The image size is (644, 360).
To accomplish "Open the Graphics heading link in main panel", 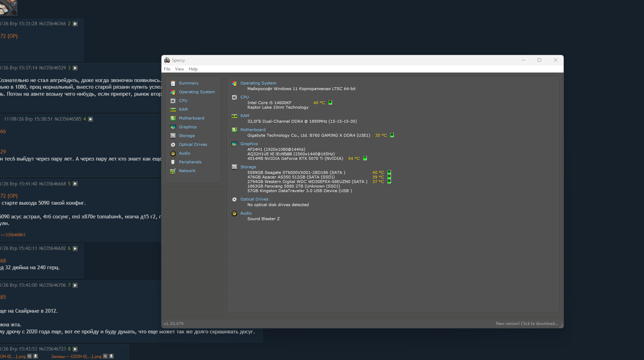I will [x=249, y=144].
